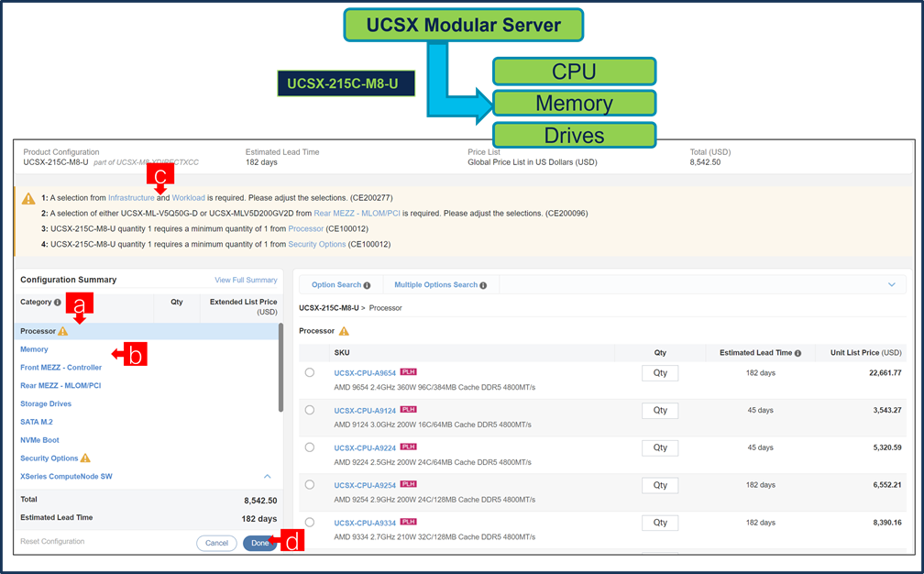
Task: Open View Full Summary link
Action: click(246, 280)
